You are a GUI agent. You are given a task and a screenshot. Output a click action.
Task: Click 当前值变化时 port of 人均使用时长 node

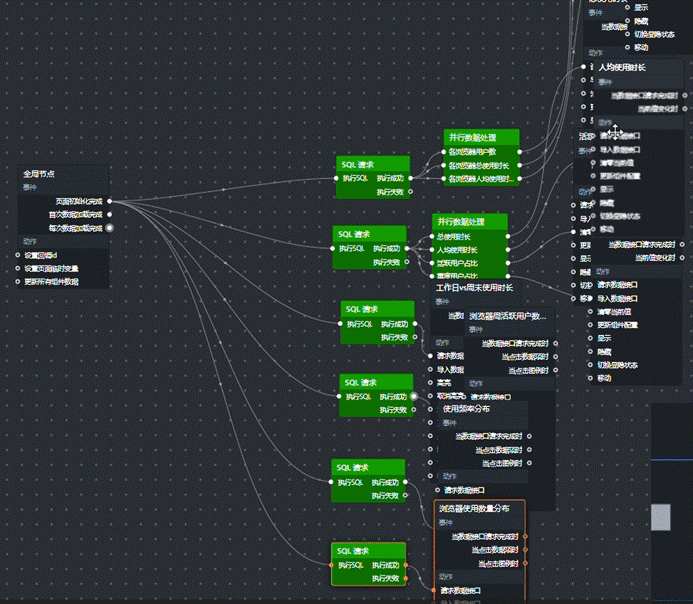[685, 109]
